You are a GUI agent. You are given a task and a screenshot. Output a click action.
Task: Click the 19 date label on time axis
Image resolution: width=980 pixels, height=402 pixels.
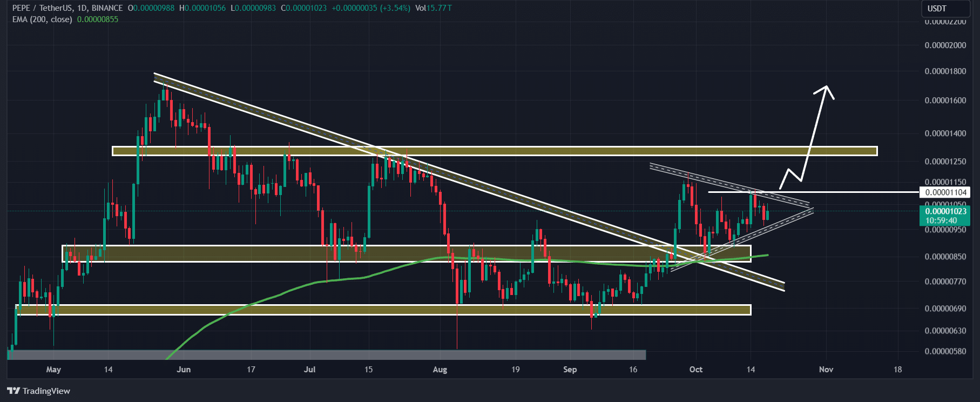(x=516, y=370)
